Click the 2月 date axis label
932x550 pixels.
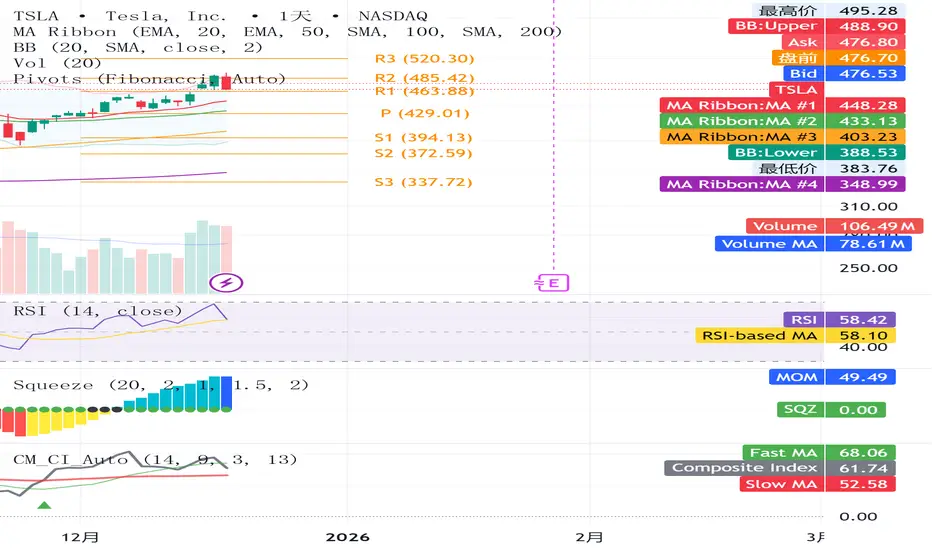click(589, 537)
